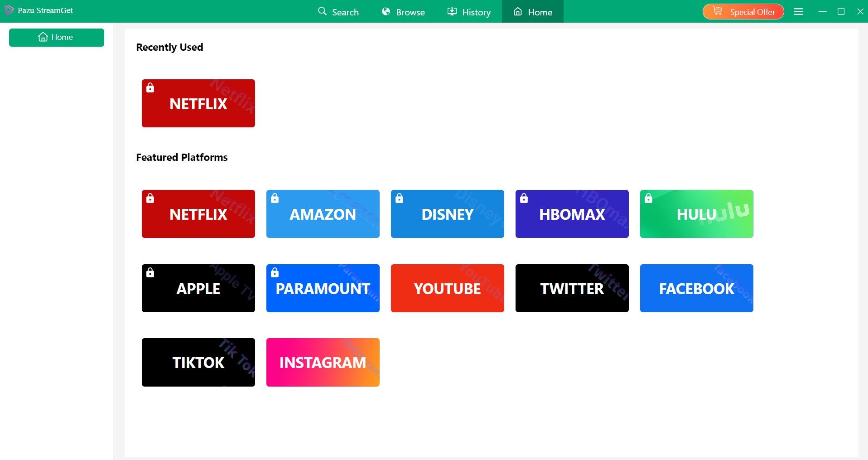The width and height of the screenshot is (868, 460).
Task: Expand the Recently Used section
Action: point(169,47)
